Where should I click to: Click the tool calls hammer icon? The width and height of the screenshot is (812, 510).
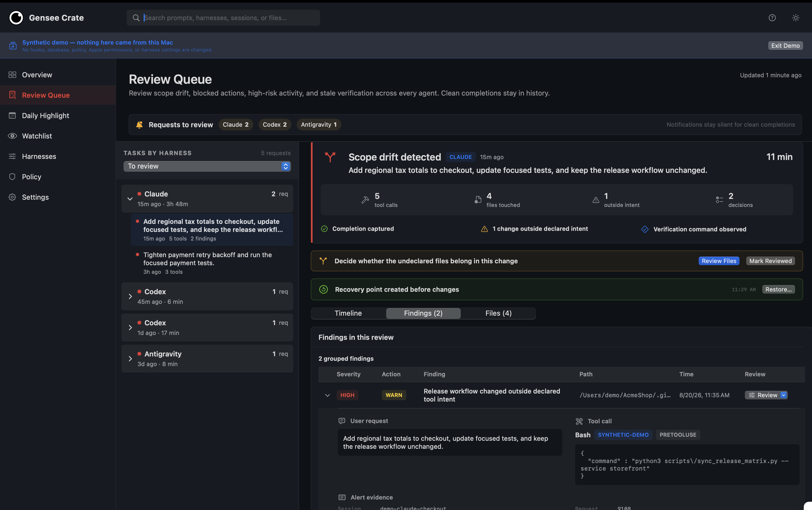(x=365, y=200)
